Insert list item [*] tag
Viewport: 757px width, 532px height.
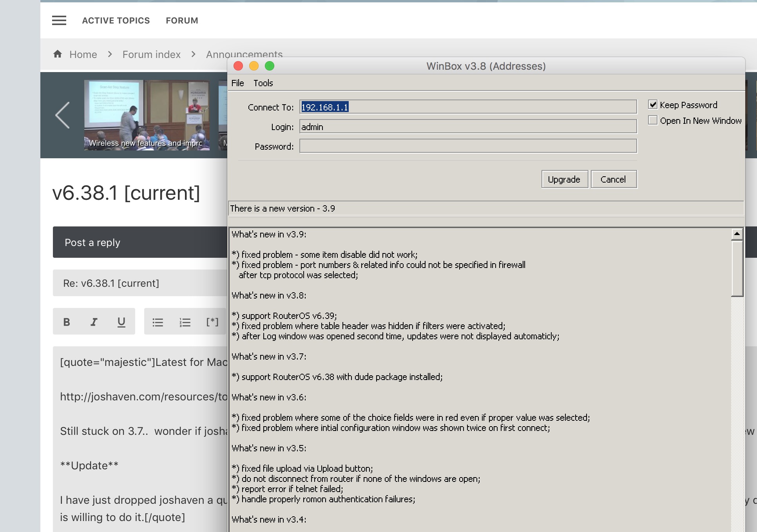point(212,322)
